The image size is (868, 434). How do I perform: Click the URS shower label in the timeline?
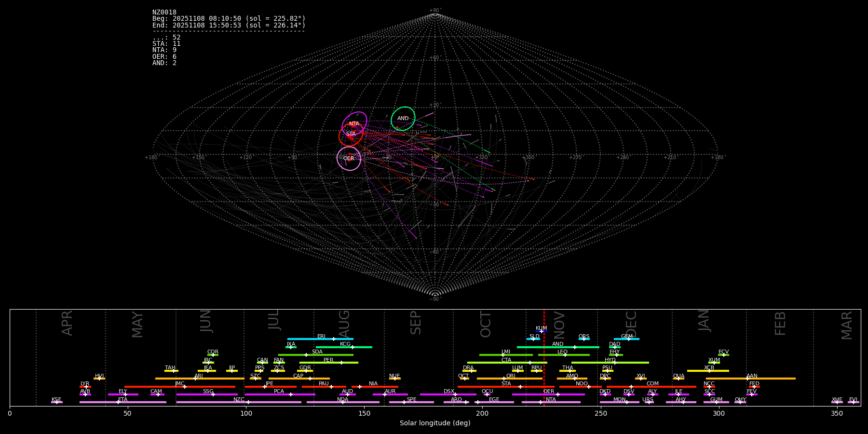pos(648,400)
